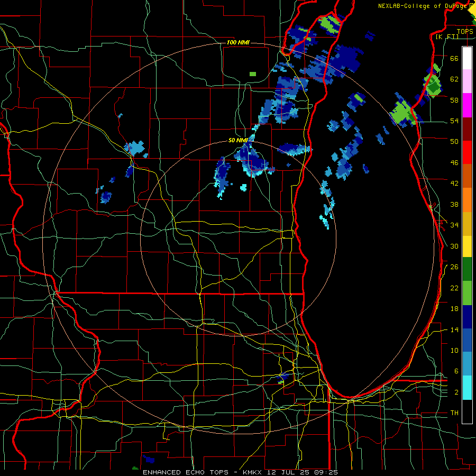Click the 22 scale label
This screenshot has width=476, height=476.
(x=454, y=288)
